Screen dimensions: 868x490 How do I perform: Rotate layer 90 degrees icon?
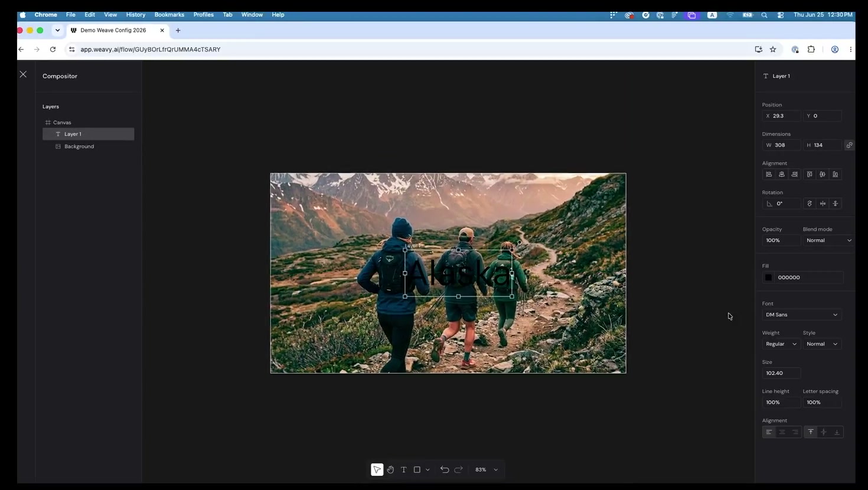(810, 204)
